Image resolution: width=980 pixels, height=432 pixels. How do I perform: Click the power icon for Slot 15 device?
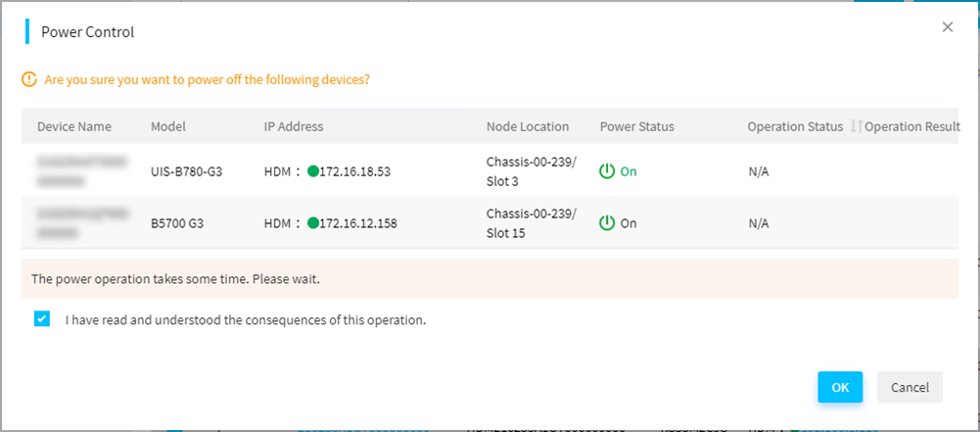(x=607, y=223)
